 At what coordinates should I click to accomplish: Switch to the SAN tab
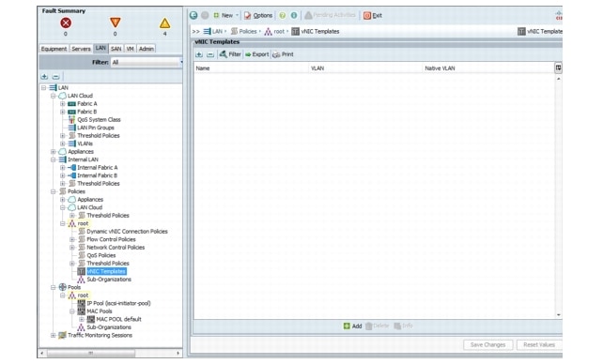pos(116,49)
